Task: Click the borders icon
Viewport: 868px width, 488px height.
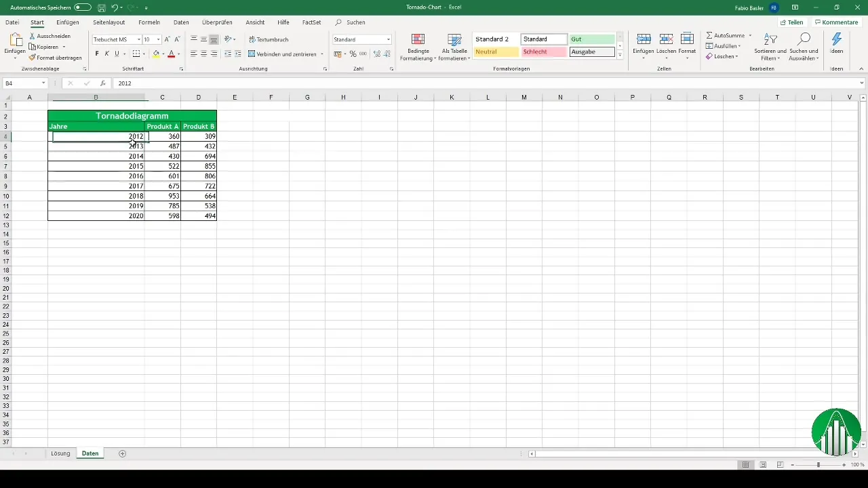Action: tap(136, 54)
